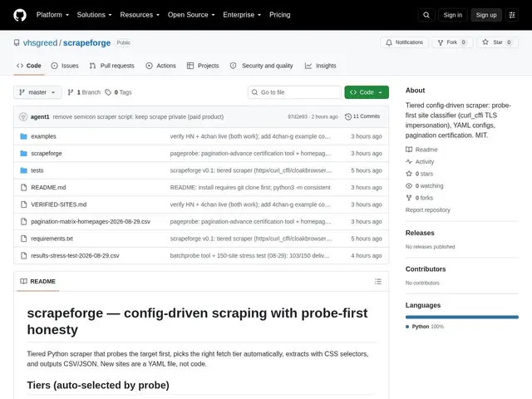Click the batchprobe tool commit message
This screenshot has width=532, height=399.
(249, 255)
